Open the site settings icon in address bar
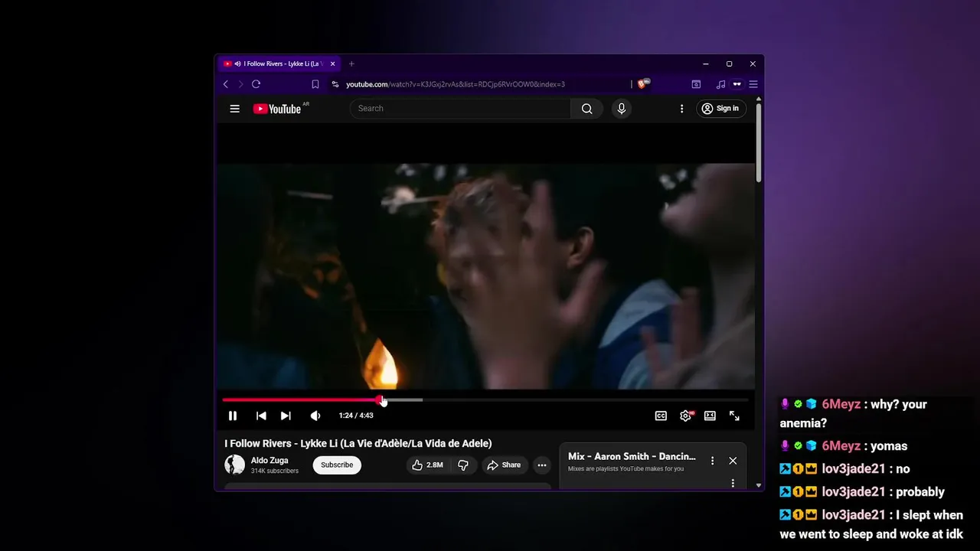The image size is (980, 551). (x=335, y=84)
